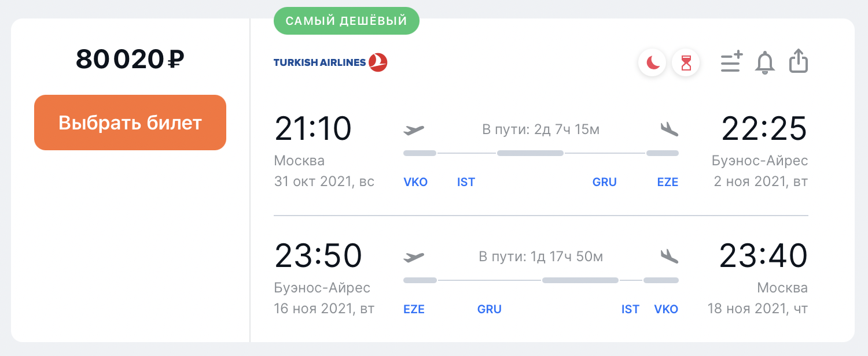Click return flight landing plane icon
Screen dimensions: 868x356
[668, 256]
